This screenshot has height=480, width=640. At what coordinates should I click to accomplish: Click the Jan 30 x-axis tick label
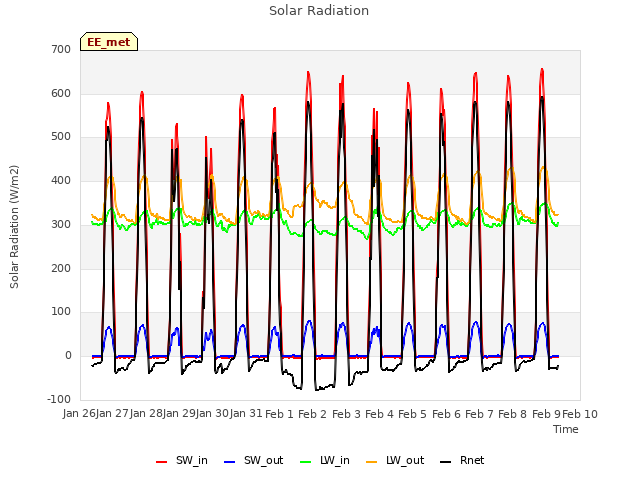point(212,414)
